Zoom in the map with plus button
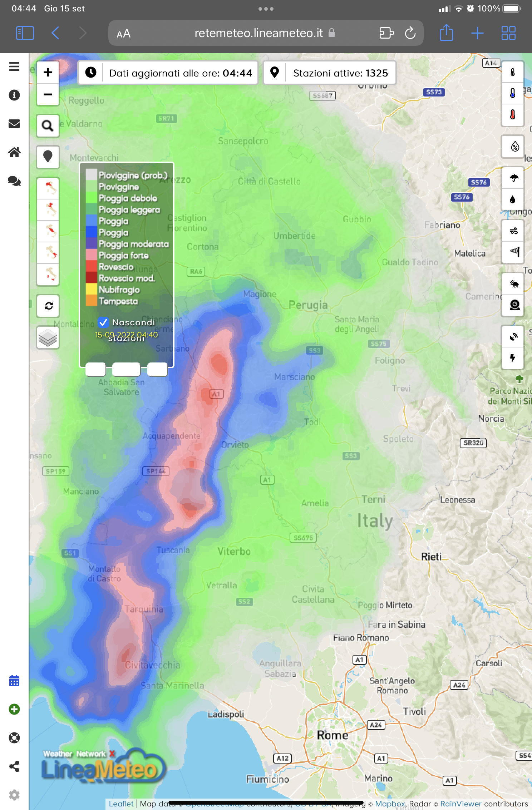This screenshot has width=532, height=810. [48, 73]
